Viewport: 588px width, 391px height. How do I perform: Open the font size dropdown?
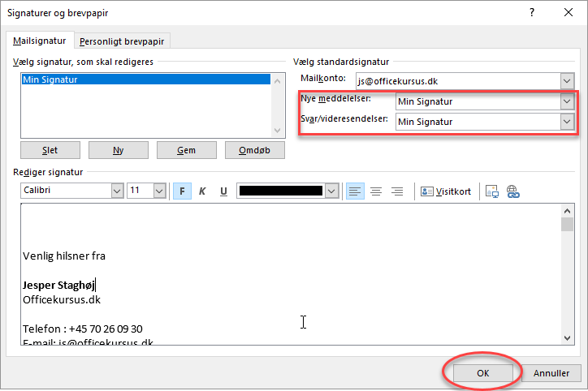coord(159,191)
